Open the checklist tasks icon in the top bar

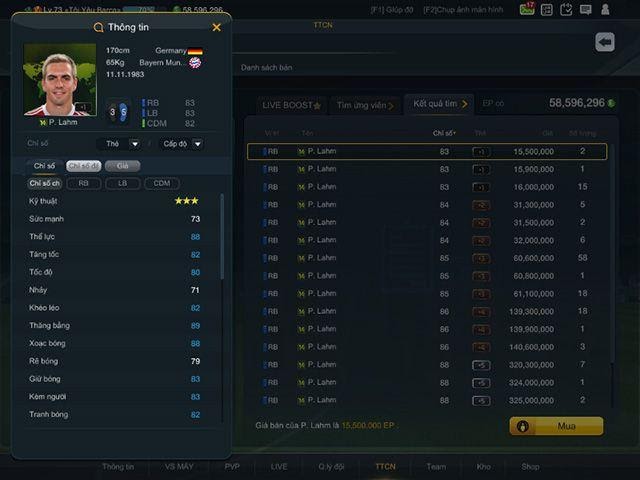point(547,9)
